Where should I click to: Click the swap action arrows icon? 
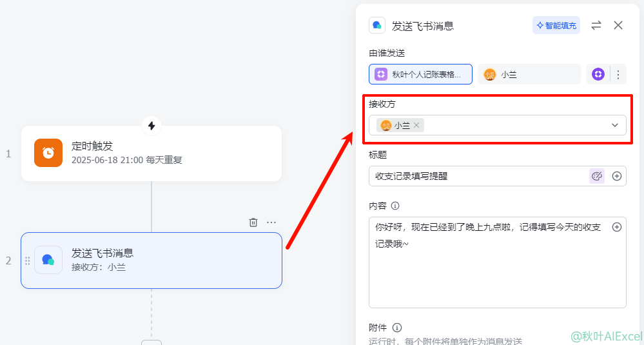point(596,25)
